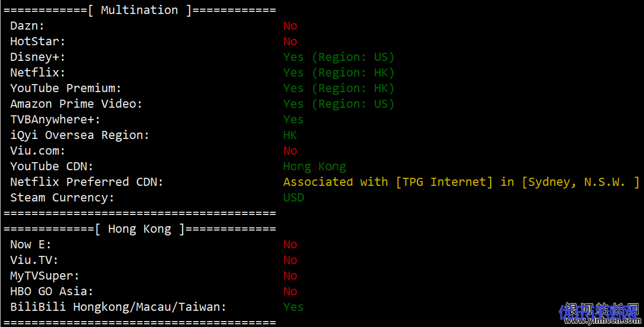
Task: Select Disney+ Yes (Region: US) result
Action: click(x=339, y=57)
